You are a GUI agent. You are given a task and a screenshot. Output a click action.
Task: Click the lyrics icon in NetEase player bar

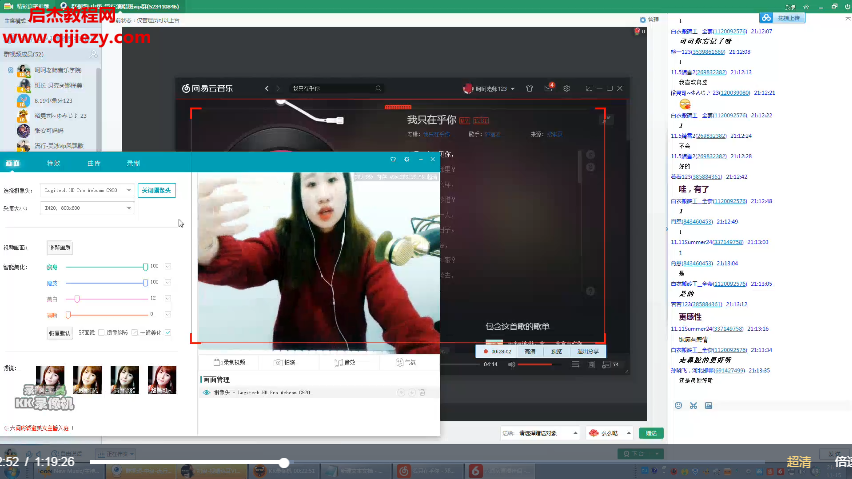coord(592,364)
